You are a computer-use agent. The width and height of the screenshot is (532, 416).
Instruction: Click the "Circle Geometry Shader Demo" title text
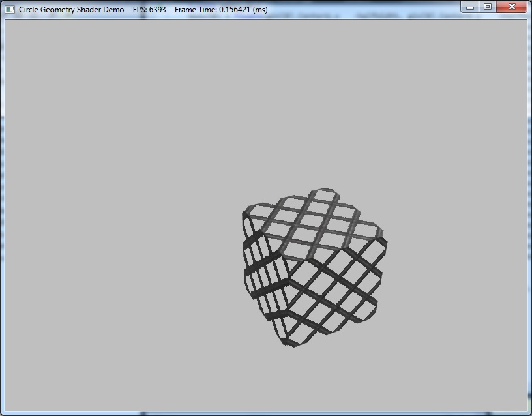(x=71, y=10)
